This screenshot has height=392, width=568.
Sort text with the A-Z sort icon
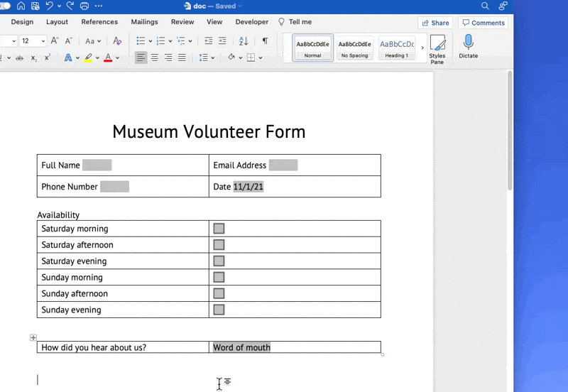244,41
